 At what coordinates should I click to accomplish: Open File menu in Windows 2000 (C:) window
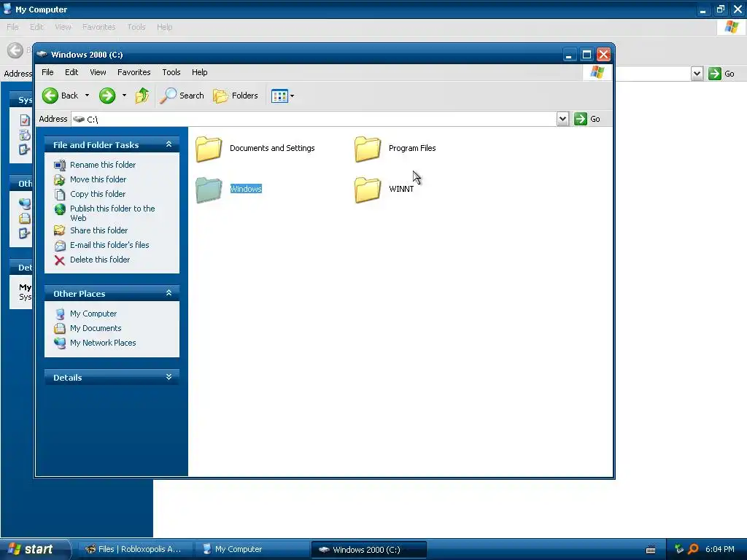point(47,72)
